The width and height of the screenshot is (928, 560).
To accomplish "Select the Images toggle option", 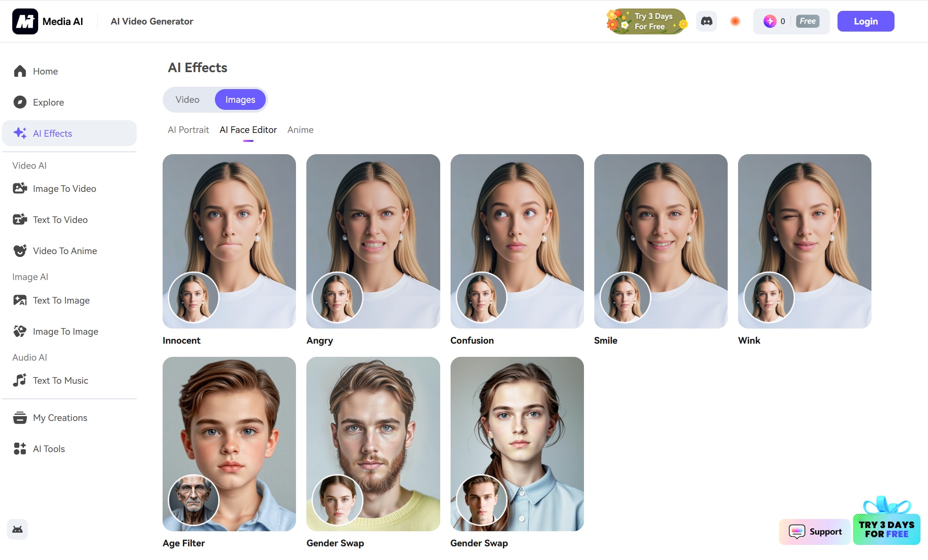I will click(x=240, y=99).
